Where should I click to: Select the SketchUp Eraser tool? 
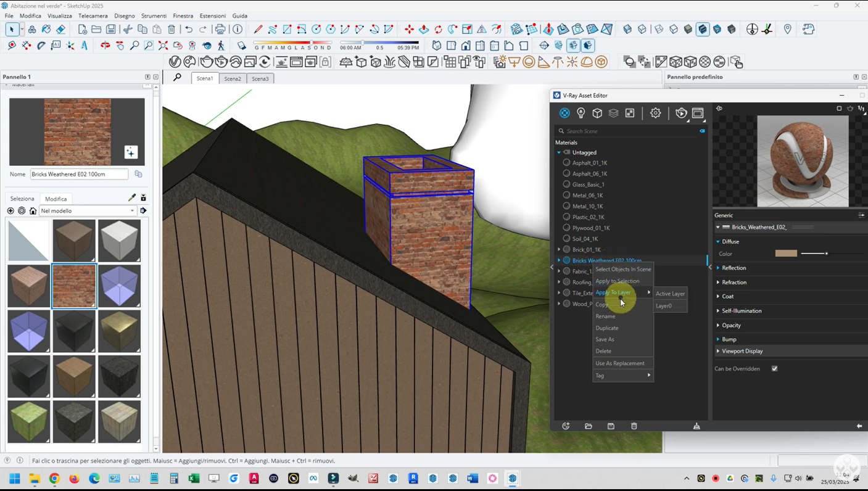[60, 30]
